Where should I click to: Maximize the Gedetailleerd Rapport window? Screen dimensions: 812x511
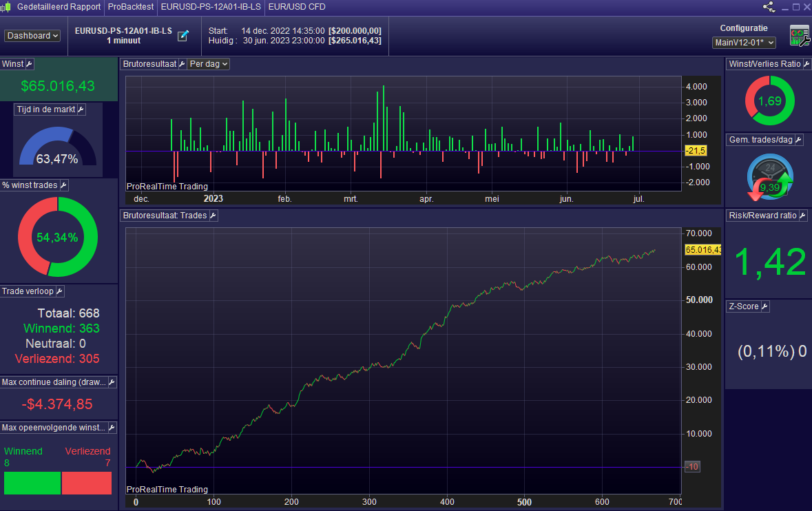click(x=796, y=8)
